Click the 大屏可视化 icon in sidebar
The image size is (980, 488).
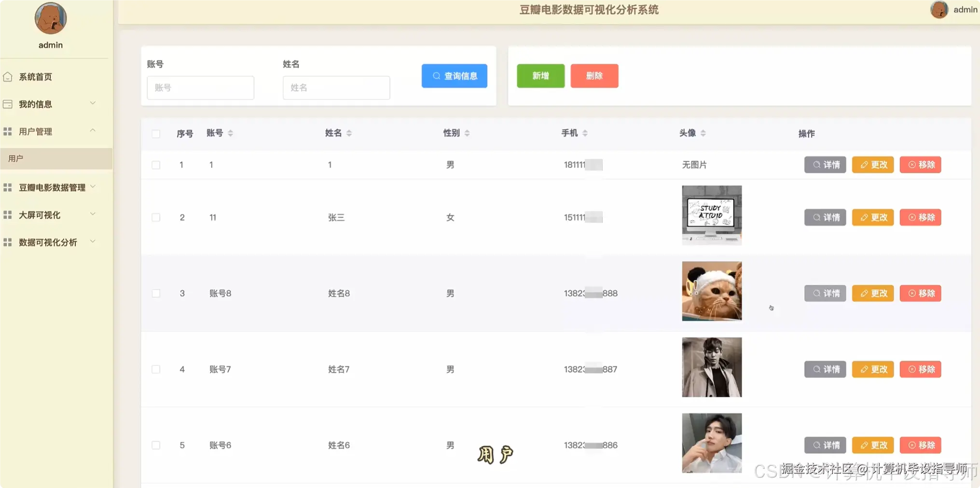coord(7,215)
